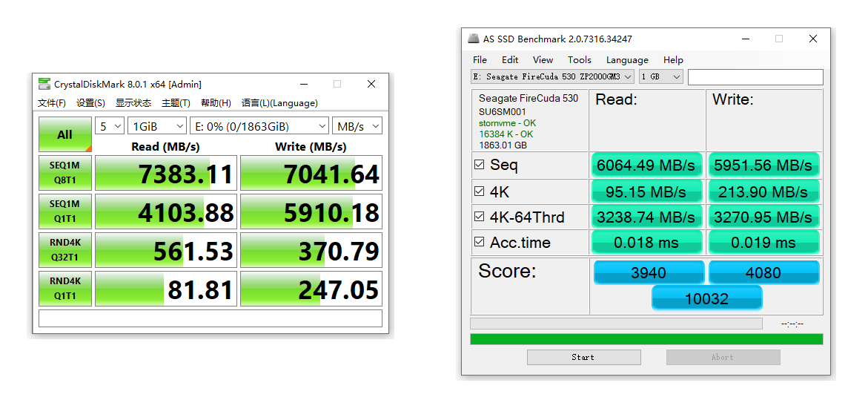Open the Edit menu in AS SSD Benchmark
This screenshot has height=400, width=868.
510,60
